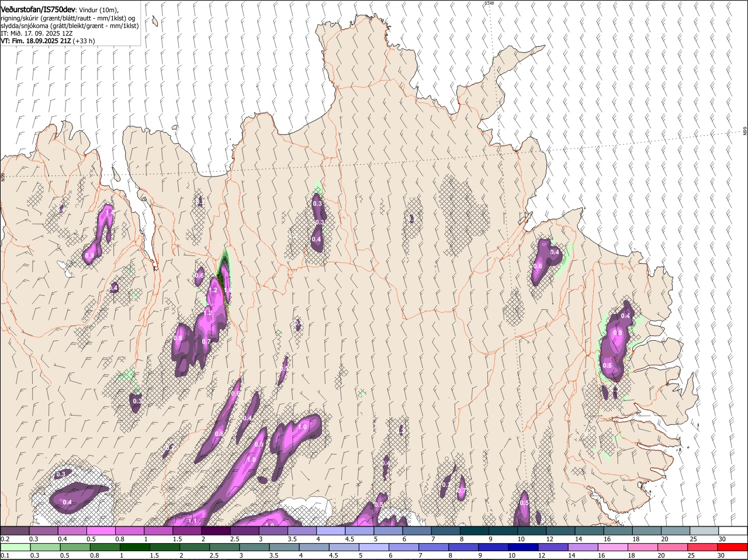
Task: Choose the upper scale swatch starting at 3
Action: [273, 530]
